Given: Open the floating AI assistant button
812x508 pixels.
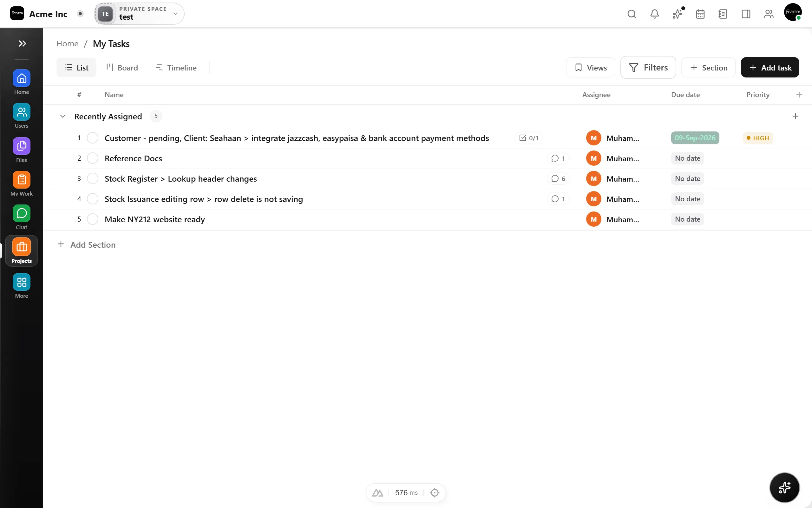Looking at the screenshot, I should point(784,487).
